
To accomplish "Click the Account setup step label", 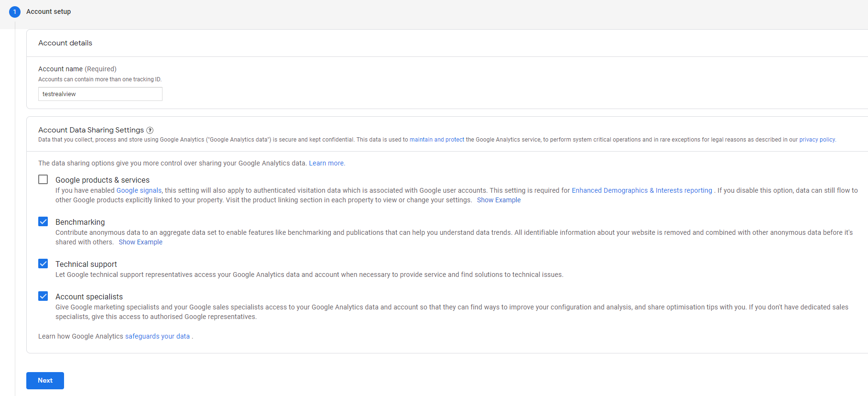I will 48,11.
